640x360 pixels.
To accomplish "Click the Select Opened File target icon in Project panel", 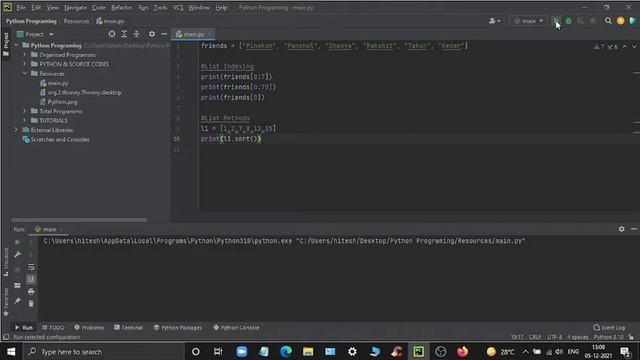I will point(112,34).
